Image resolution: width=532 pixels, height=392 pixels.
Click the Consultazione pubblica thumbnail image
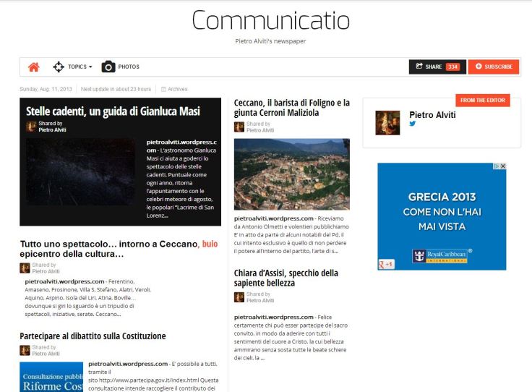(x=51, y=377)
